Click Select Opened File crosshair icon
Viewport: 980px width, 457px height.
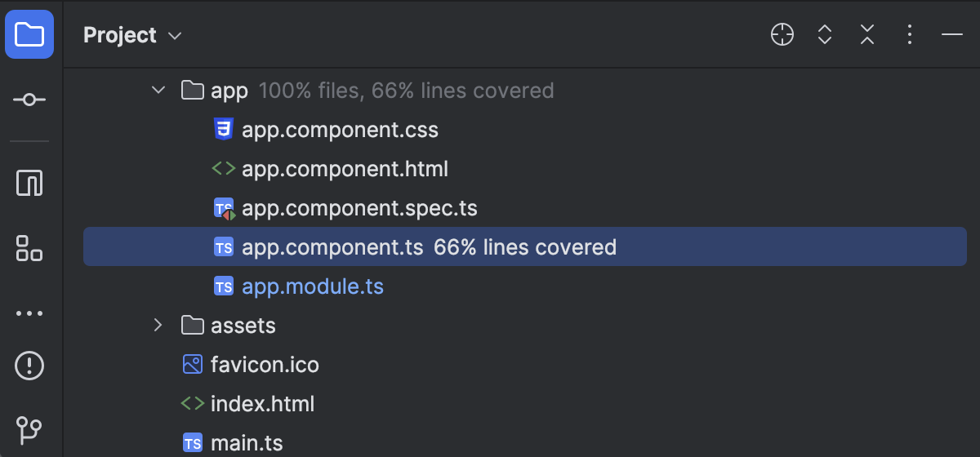[x=782, y=35]
